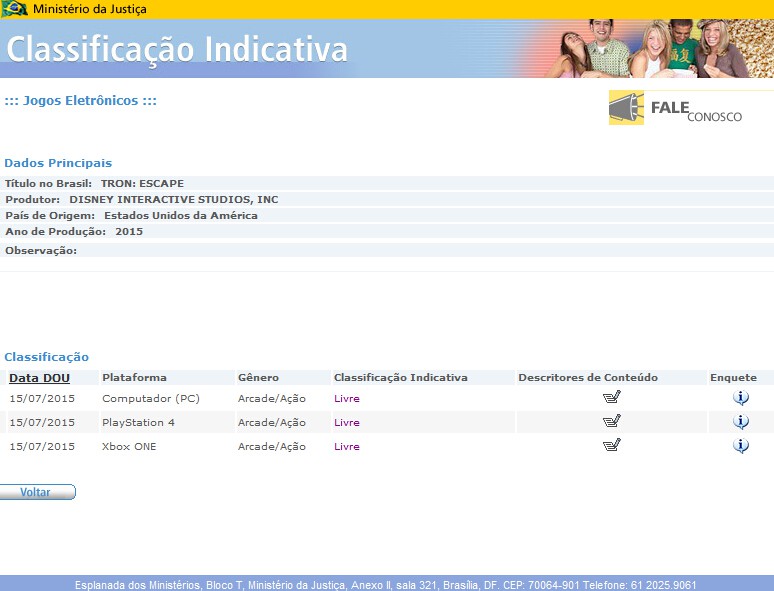The height and width of the screenshot is (591, 774).
Task: Select date 15/07/2015 in PlayStation 4 row
Action: pos(42,423)
